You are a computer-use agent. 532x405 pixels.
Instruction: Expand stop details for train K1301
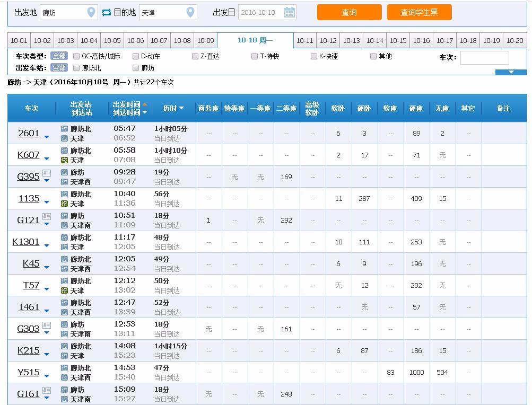(47, 245)
